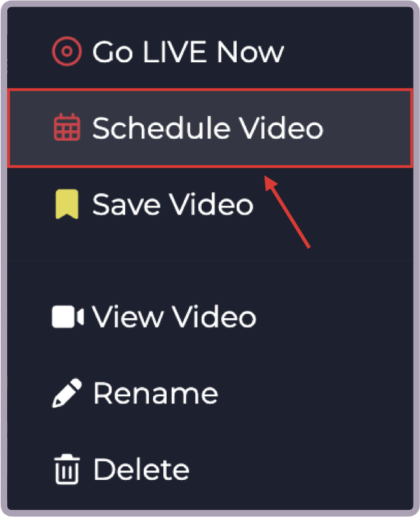Select Delete in the menu
Screen dimensions: 420x517
point(210,470)
